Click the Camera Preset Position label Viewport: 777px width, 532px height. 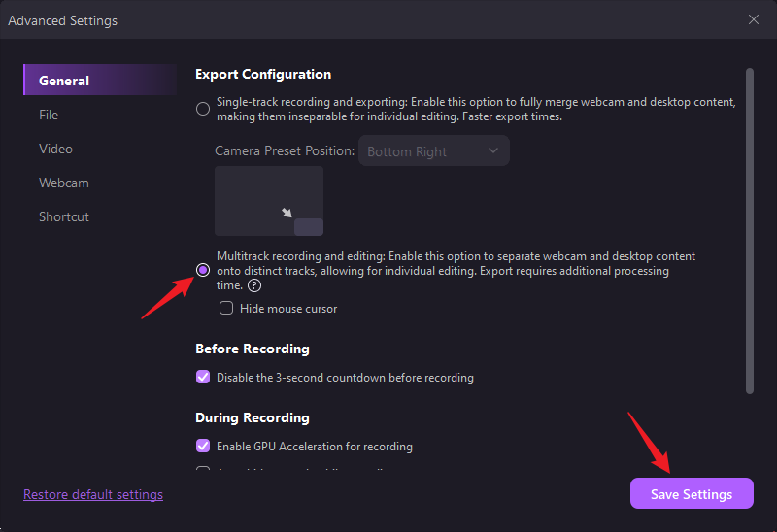point(285,150)
